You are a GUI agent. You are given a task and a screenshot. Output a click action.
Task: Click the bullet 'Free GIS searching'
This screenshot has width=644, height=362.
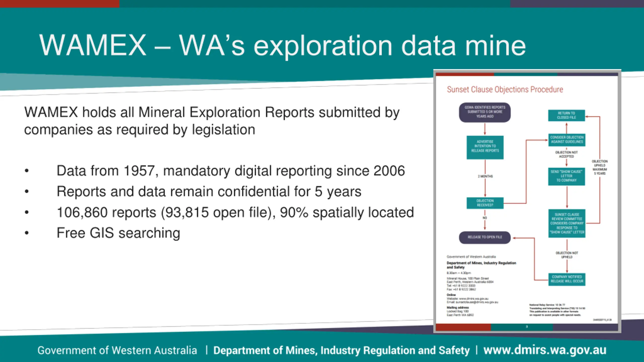coord(118,233)
